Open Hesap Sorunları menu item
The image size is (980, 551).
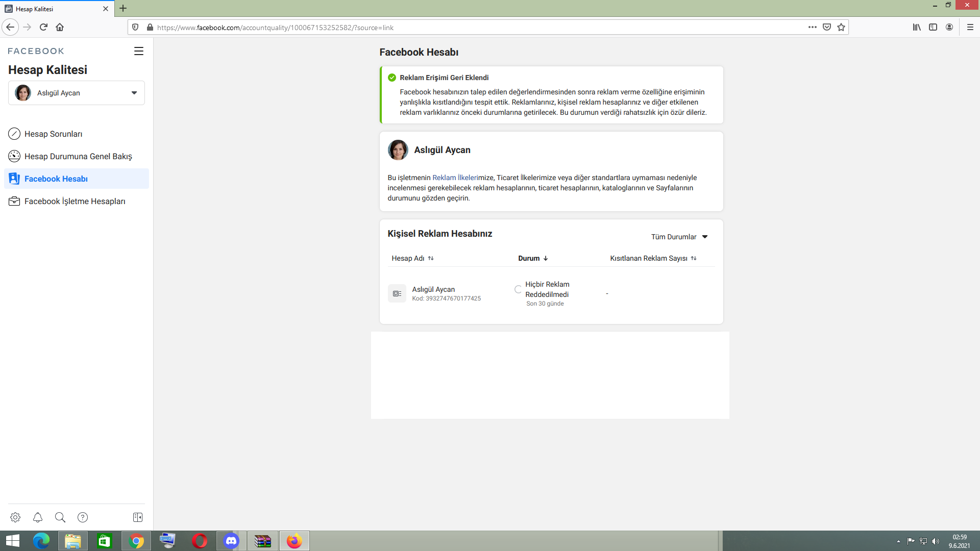(x=53, y=134)
